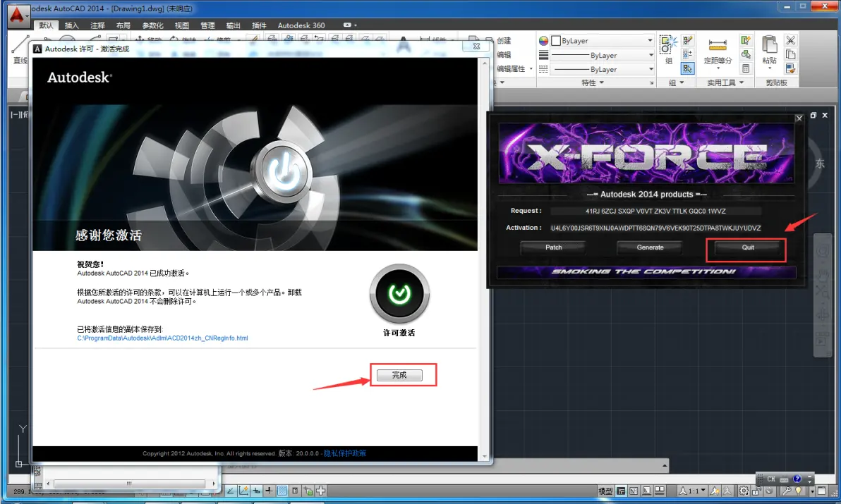Open the 粘贴 paste options arrow
The width and height of the screenshot is (841, 504).
770,68
